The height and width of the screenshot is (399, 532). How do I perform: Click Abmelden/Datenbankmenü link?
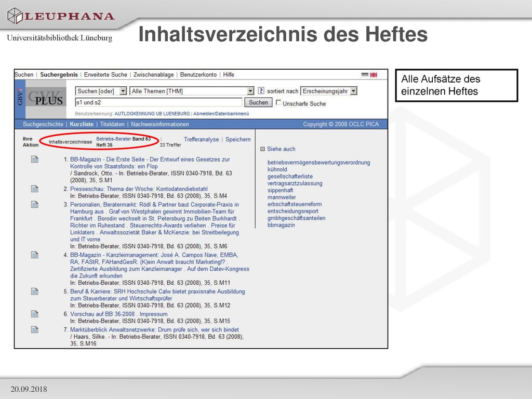tap(221, 114)
